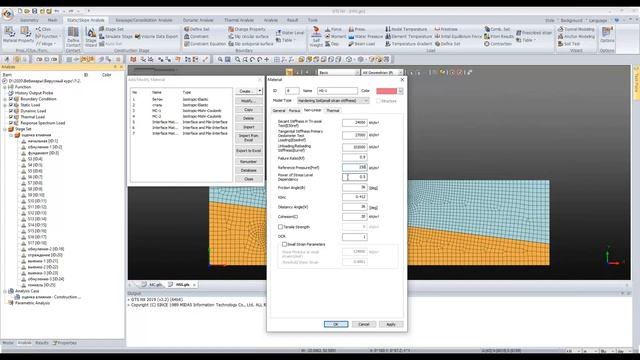
Task: Open Volume Data Export
Action: coord(156,36)
